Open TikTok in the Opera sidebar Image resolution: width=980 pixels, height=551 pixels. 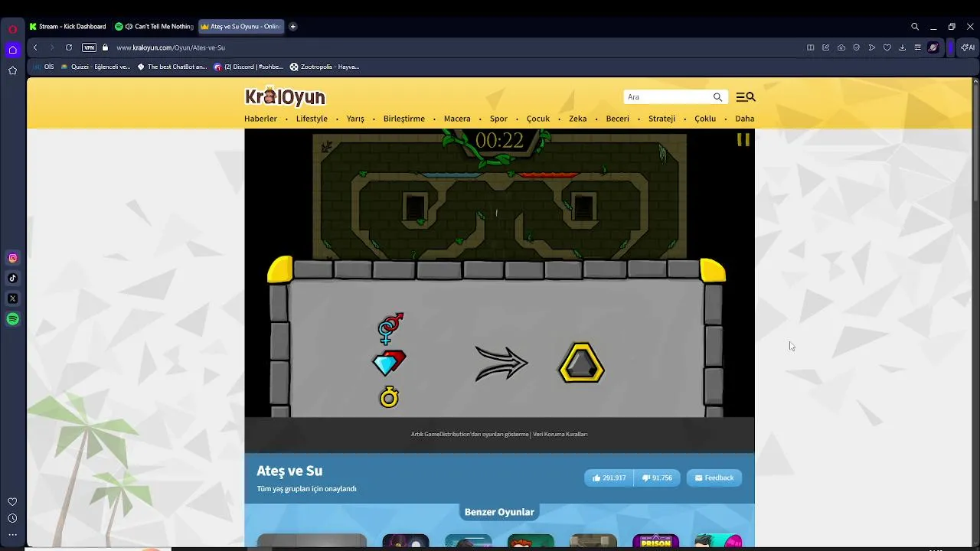[12, 279]
